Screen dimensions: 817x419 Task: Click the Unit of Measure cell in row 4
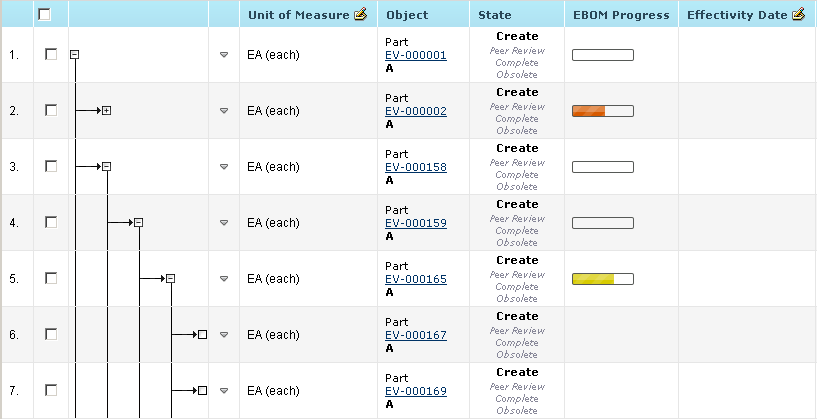click(x=273, y=223)
